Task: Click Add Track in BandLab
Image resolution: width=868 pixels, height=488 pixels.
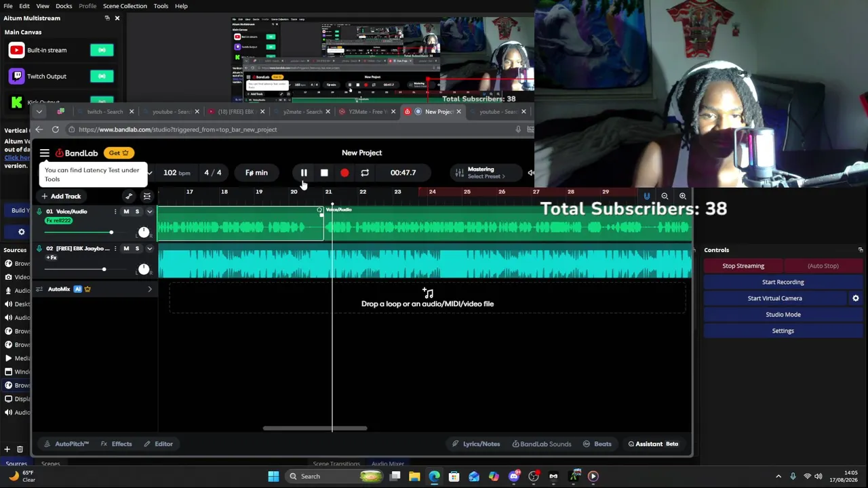Action: pyautogui.click(x=61, y=197)
